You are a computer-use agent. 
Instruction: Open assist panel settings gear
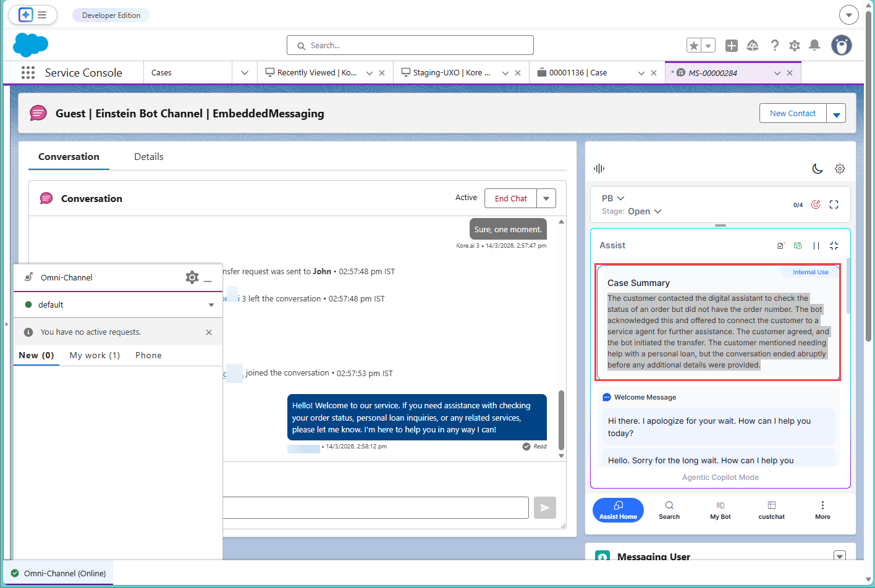point(840,169)
